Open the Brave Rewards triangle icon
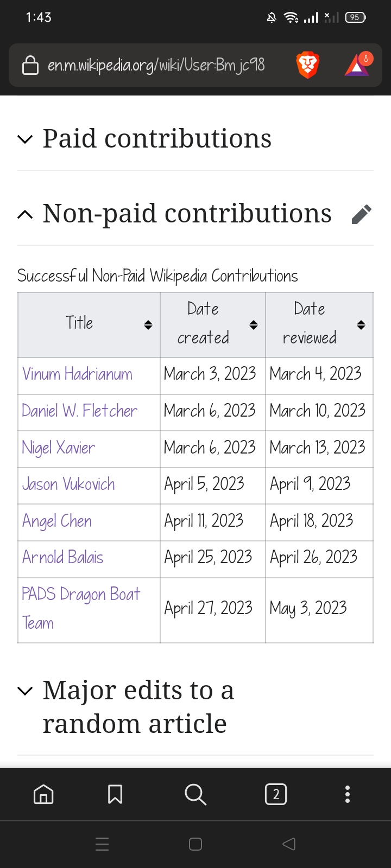 click(357, 66)
